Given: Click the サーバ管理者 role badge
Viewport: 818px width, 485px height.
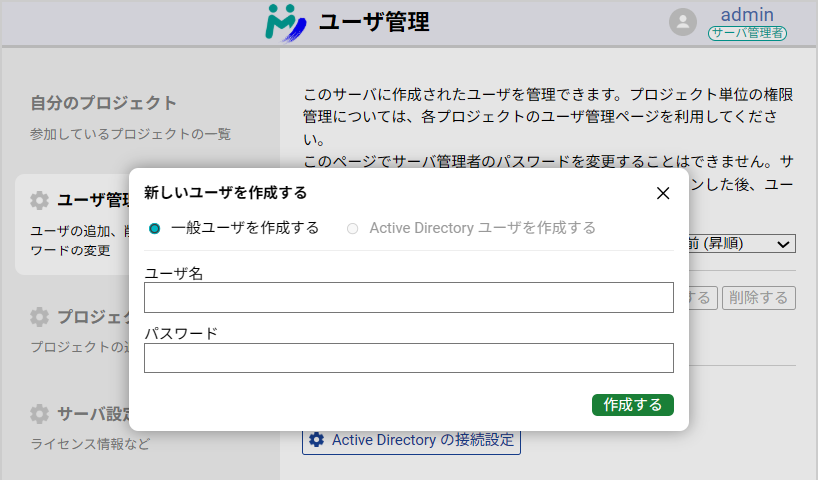Looking at the screenshot, I should [x=747, y=33].
